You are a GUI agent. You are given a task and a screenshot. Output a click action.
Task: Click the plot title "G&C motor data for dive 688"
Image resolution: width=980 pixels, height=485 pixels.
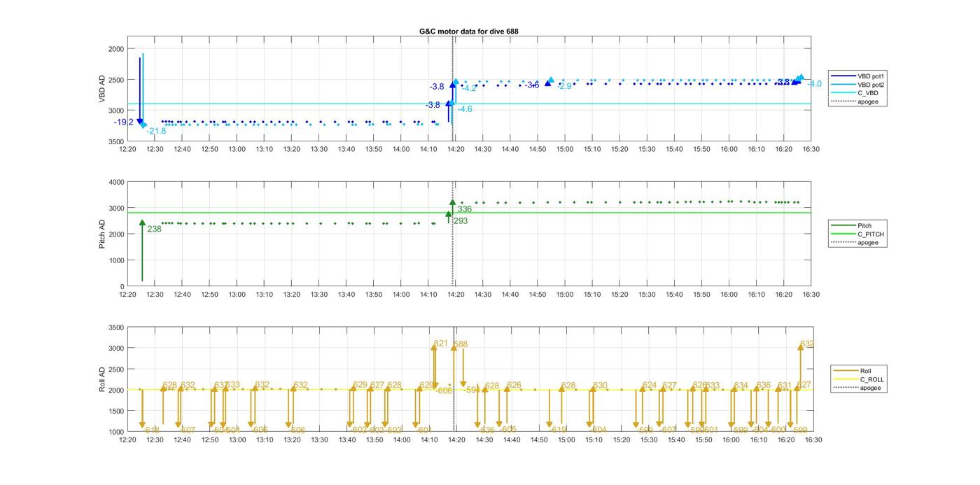[x=469, y=31]
